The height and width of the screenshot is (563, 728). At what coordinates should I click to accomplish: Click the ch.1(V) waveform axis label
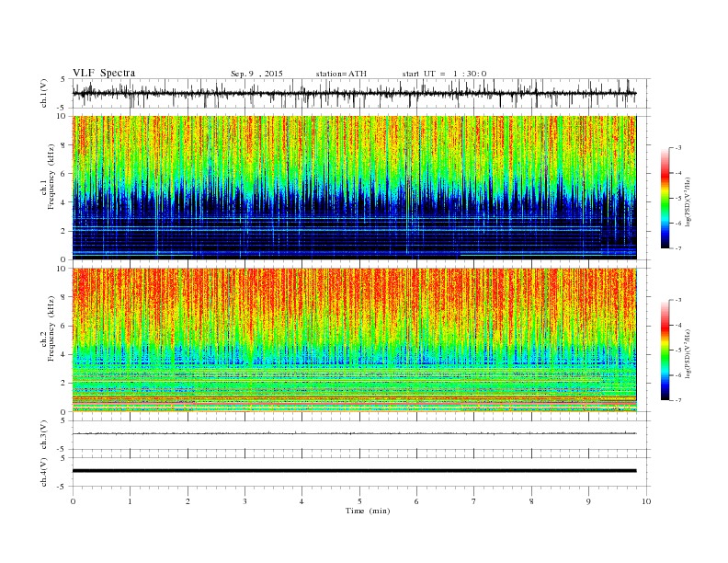[44, 93]
